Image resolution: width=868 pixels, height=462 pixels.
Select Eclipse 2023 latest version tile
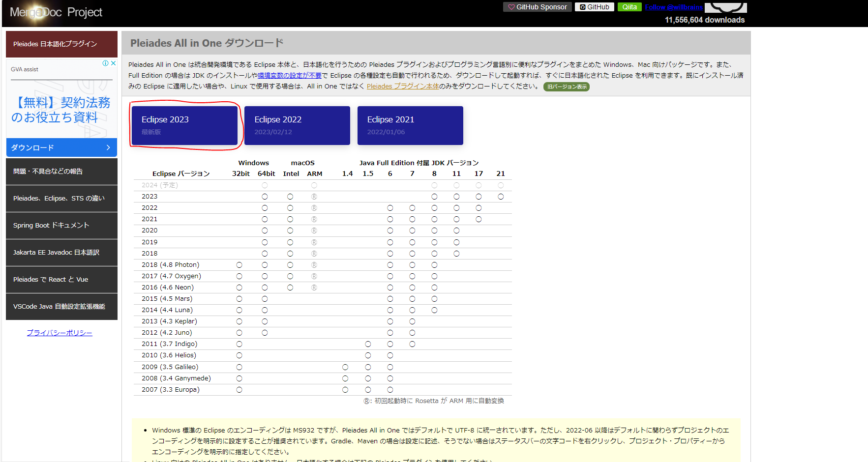click(x=184, y=125)
